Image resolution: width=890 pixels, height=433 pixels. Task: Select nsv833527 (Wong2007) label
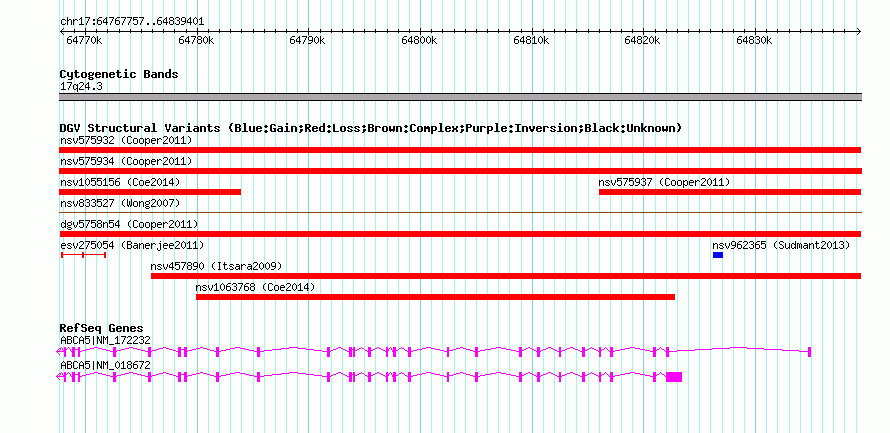(120, 203)
